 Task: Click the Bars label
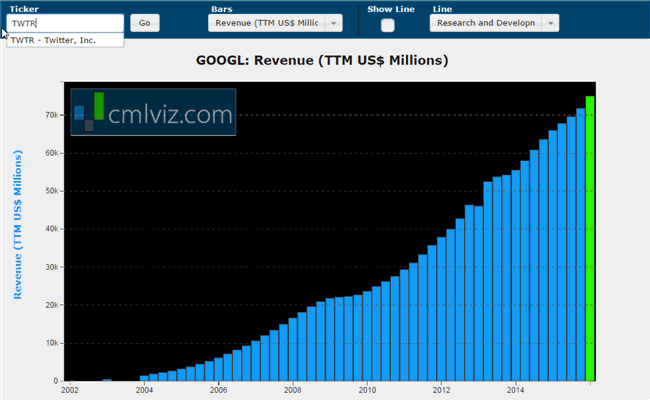[222, 9]
